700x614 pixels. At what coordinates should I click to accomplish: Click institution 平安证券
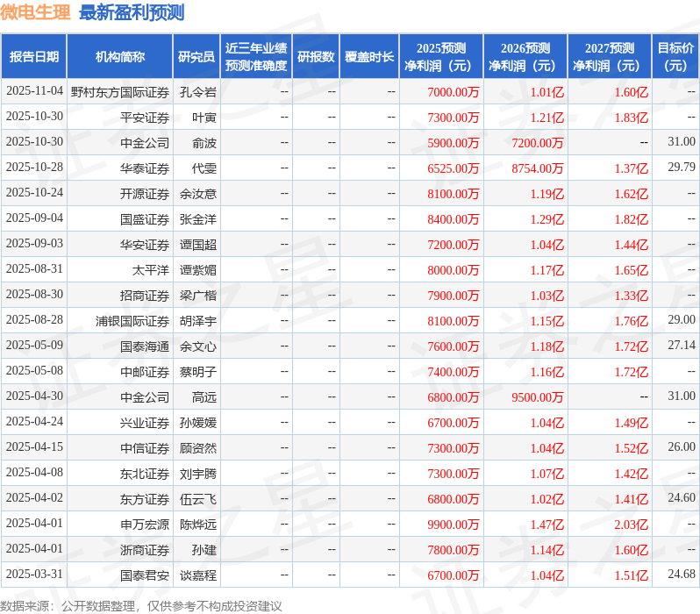(145, 118)
